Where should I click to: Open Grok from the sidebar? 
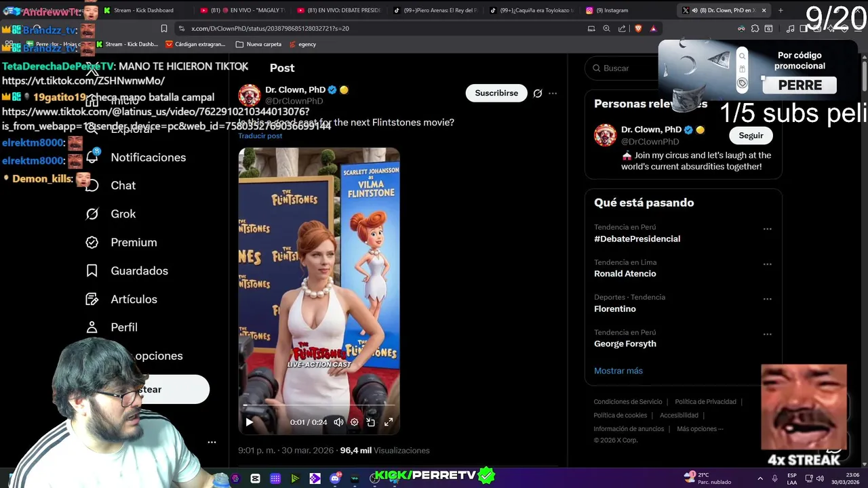click(x=123, y=213)
